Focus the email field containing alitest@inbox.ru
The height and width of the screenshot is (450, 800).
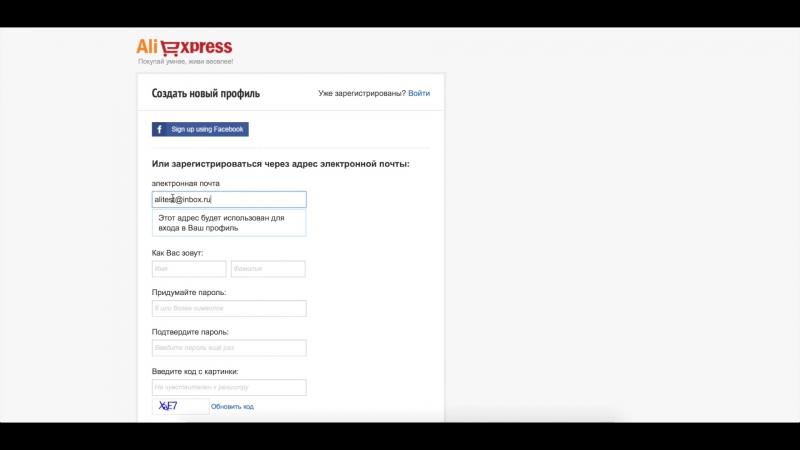click(x=229, y=199)
